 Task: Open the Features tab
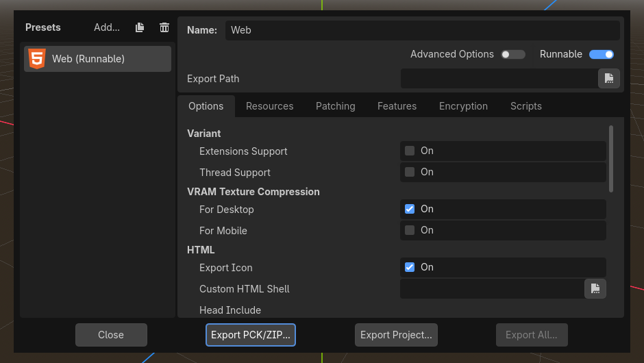tap(397, 106)
